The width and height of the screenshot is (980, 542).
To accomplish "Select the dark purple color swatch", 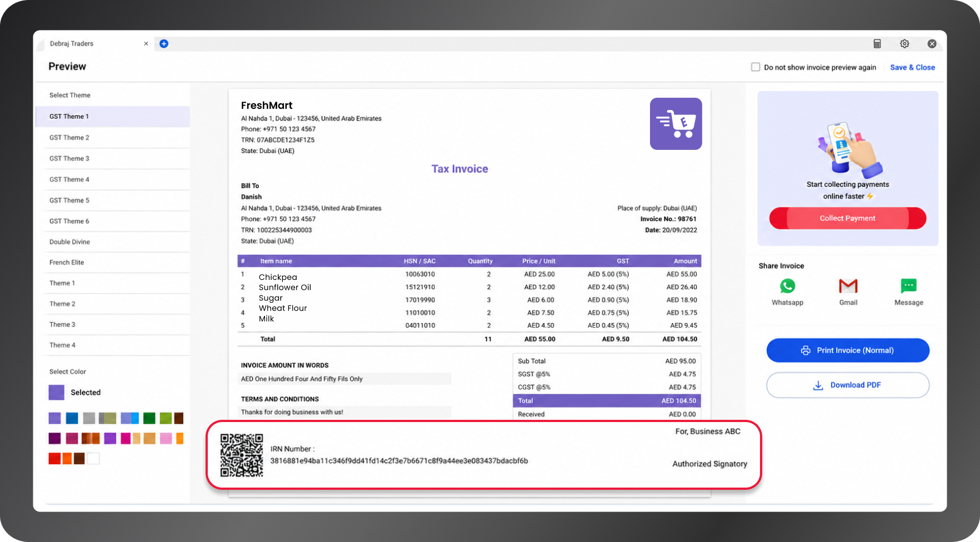I will pyautogui.click(x=54, y=439).
